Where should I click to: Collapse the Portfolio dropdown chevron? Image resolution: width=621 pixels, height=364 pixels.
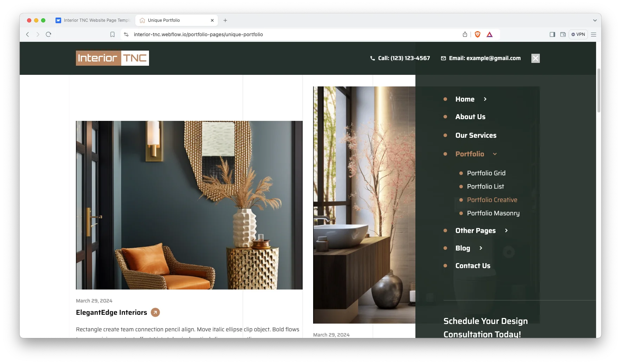coord(495,154)
